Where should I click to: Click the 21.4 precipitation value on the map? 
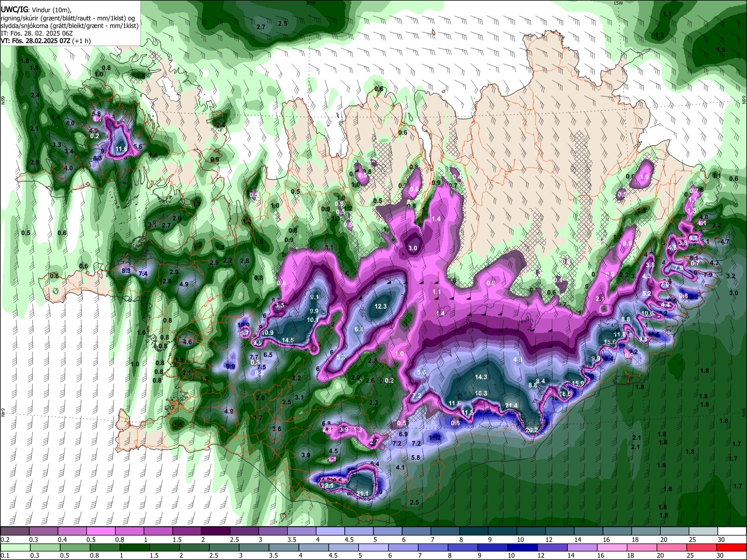tap(512, 405)
